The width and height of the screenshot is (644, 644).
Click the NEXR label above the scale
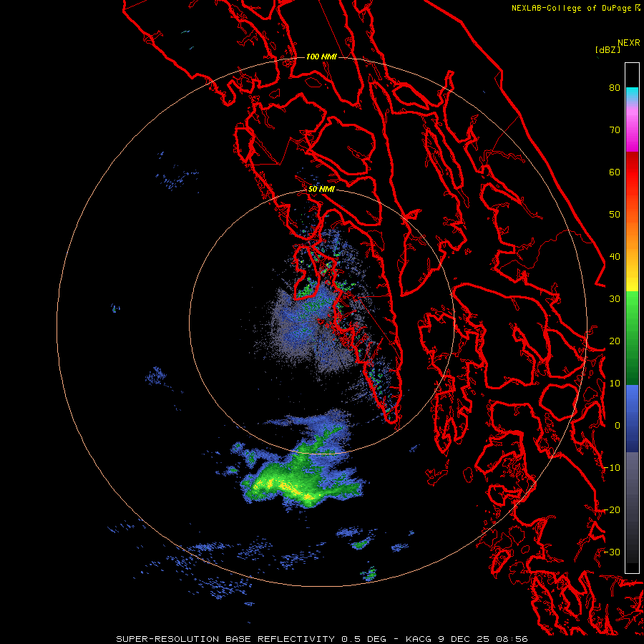coord(628,43)
